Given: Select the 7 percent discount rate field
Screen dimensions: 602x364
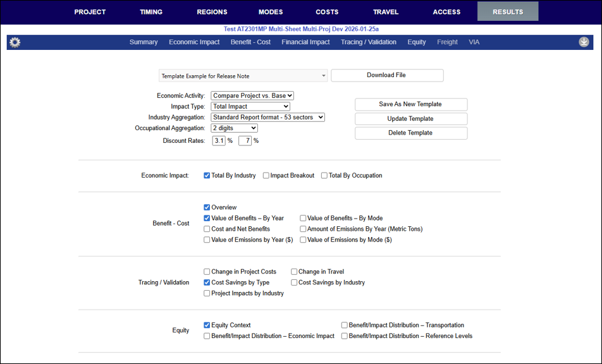Looking at the screenshot, I should coord(245,141).
